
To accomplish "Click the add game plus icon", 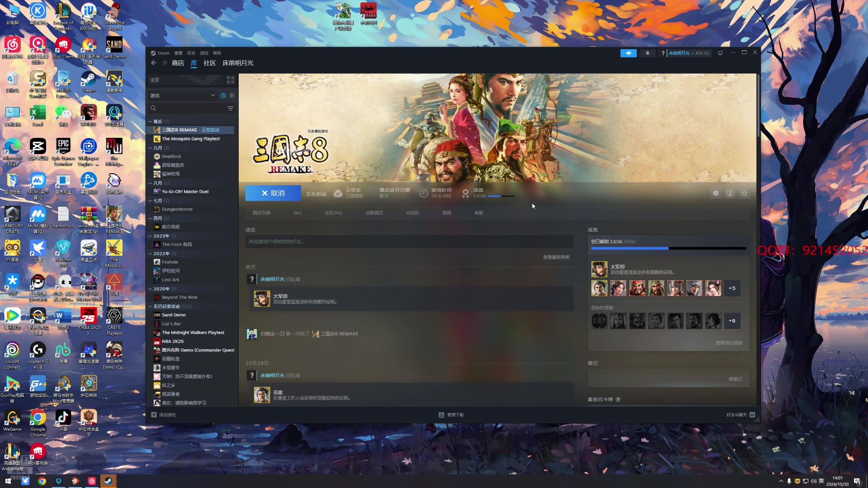I will pyautogui.click(x=154, y=415).
